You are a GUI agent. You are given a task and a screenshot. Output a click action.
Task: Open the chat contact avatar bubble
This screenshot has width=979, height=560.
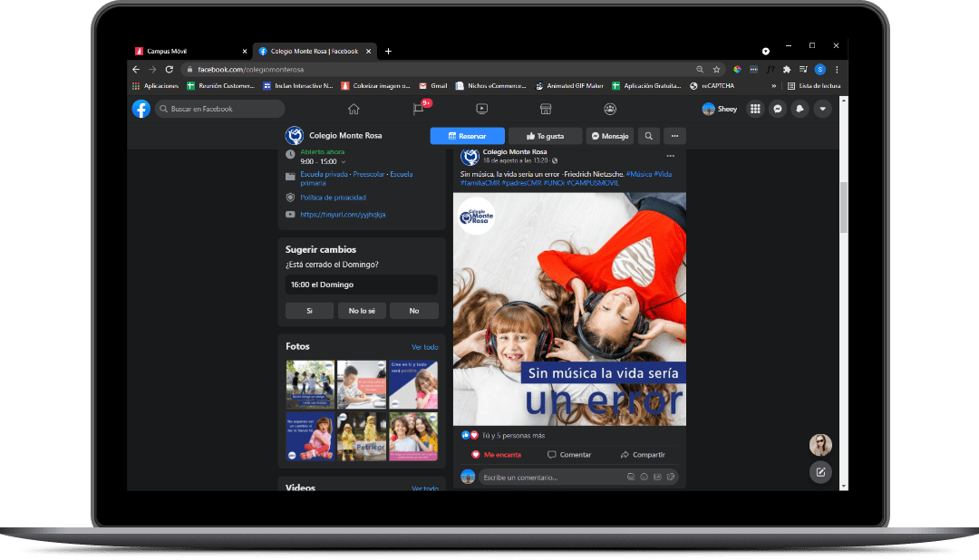820,445
